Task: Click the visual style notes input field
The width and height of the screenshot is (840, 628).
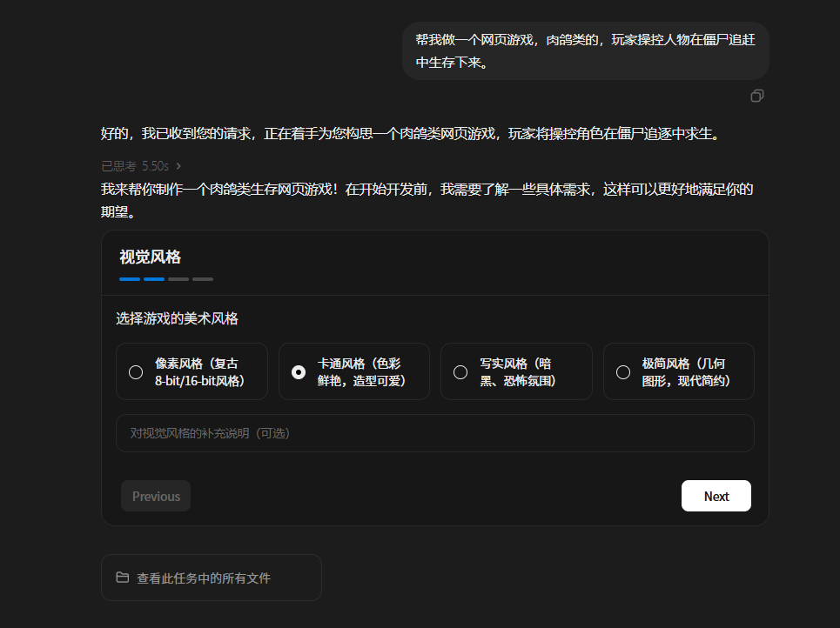Action: click(x=434, y=433)
